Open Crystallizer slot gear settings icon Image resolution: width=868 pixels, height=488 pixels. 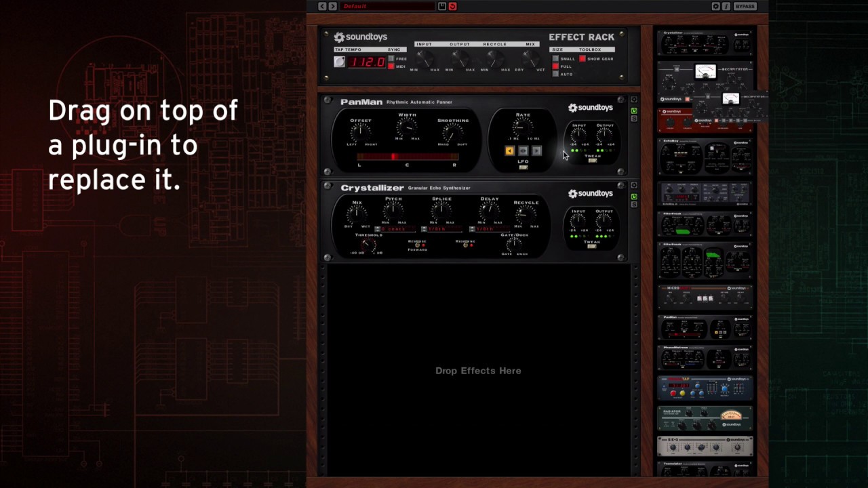pos(634,186)
